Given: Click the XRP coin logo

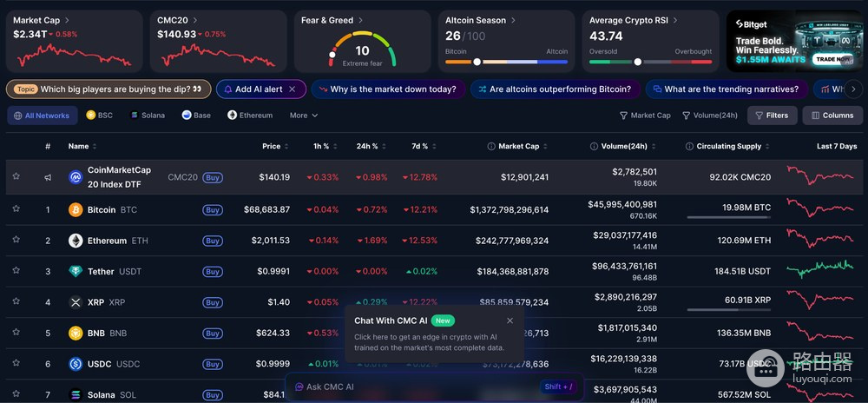Looking at the screenshot, I should tap(76, 302).
